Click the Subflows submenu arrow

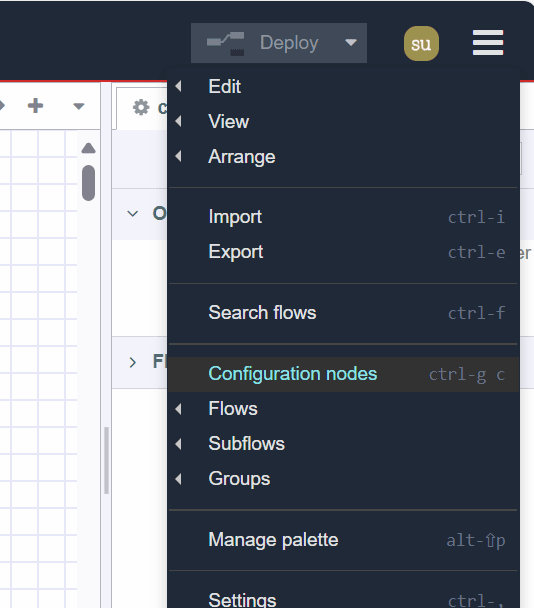point(178,444)
